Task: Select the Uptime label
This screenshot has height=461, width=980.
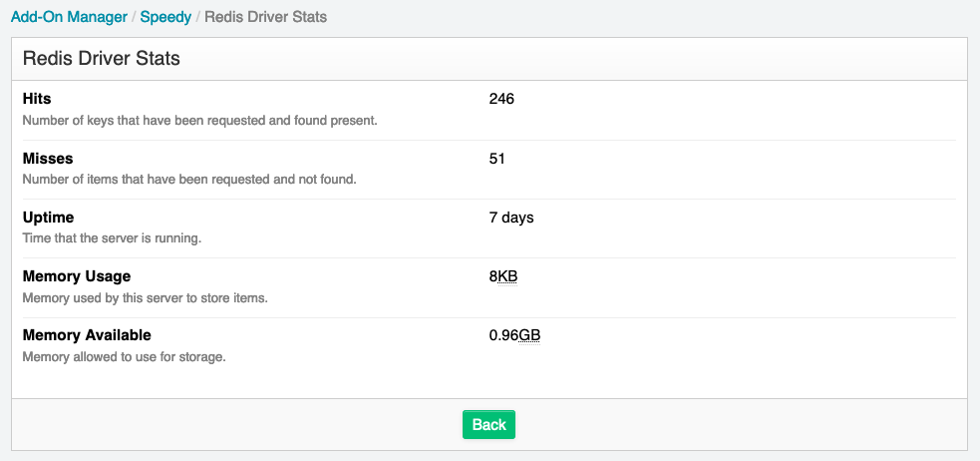Action: pos(48,218)
